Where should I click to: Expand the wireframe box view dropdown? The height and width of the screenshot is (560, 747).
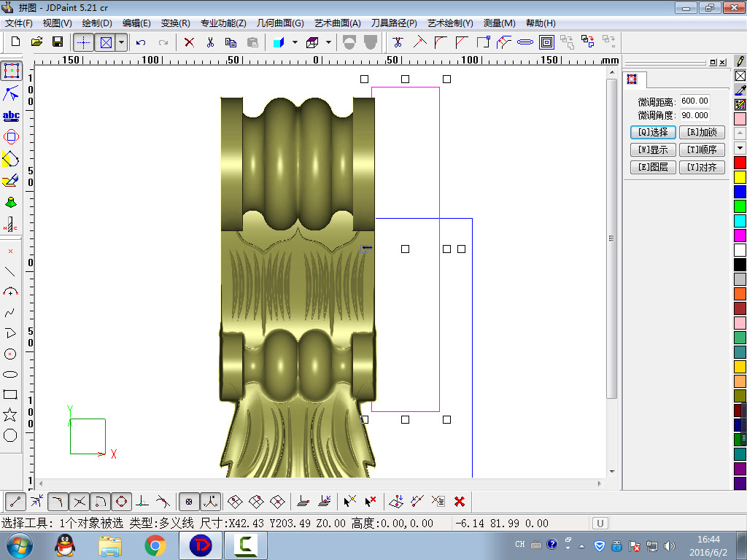(328, 42)
